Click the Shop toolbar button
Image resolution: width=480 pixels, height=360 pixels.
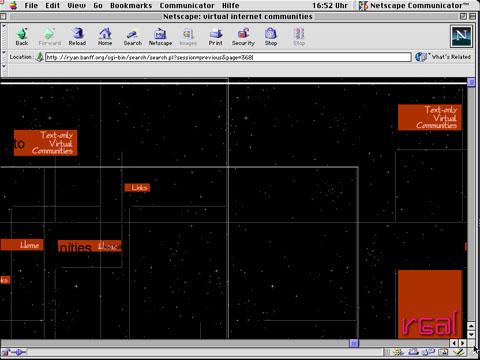(x=271, y=36)
